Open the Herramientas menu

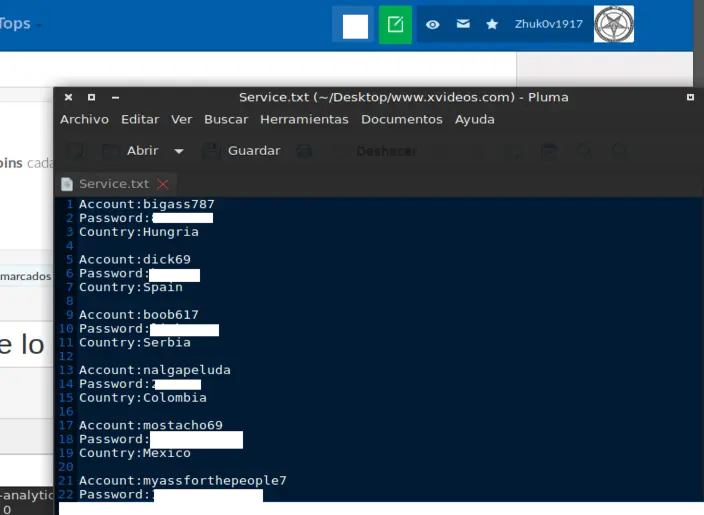[304, 119]
